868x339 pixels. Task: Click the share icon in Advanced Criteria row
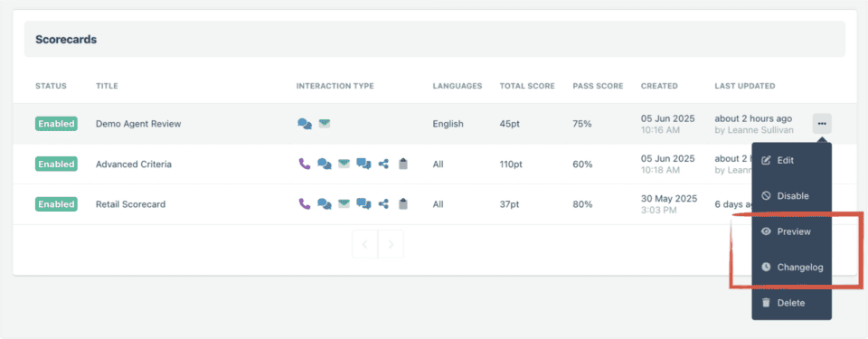pos(383,164)
